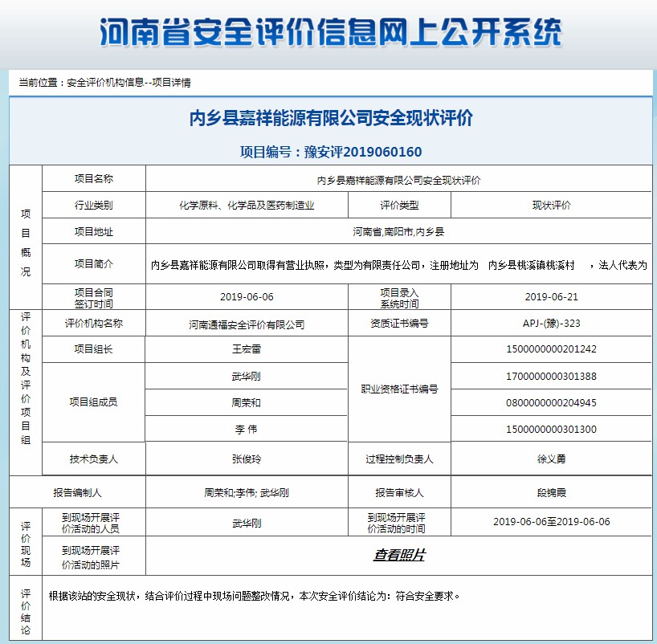Click the 评价类型 label cell
Screen dimensions: 657x644
pos(399,206)
